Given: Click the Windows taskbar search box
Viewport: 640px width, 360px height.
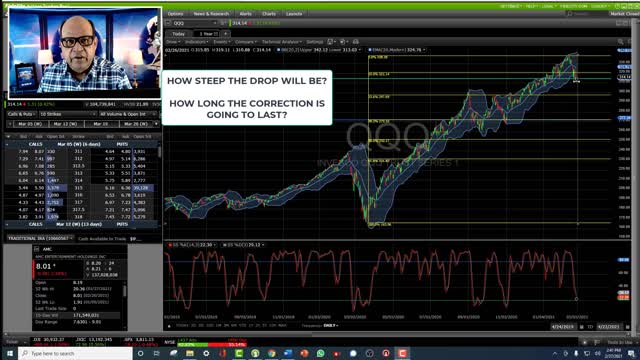Looking at the screenshot, I should tap(76, 353).
